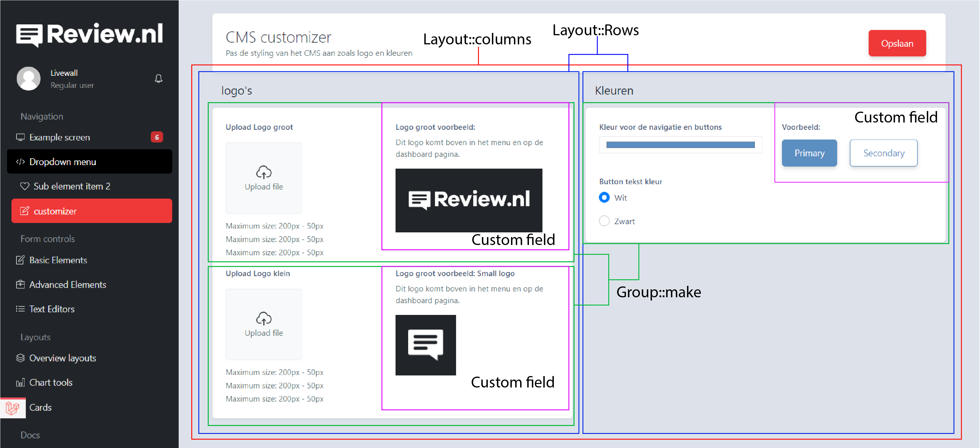Open Cards in the sidebar
980x448 pixels.
coord(90,407)
